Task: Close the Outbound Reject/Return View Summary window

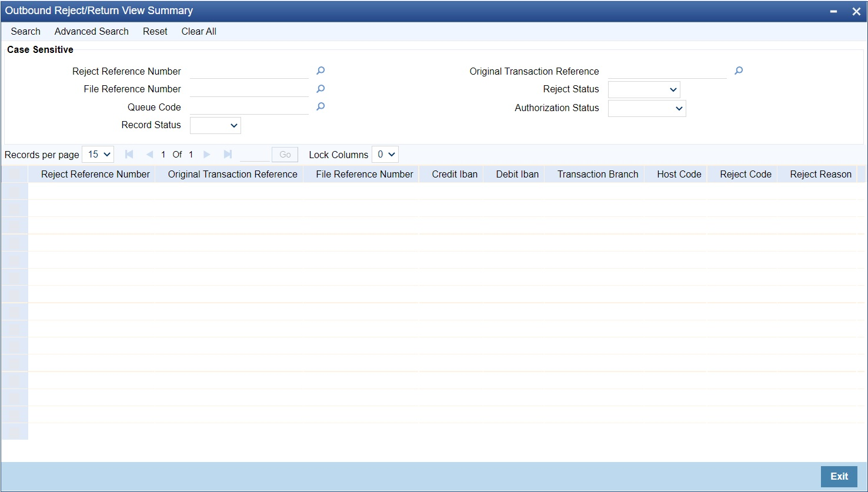Action: [x=856, y=11]
